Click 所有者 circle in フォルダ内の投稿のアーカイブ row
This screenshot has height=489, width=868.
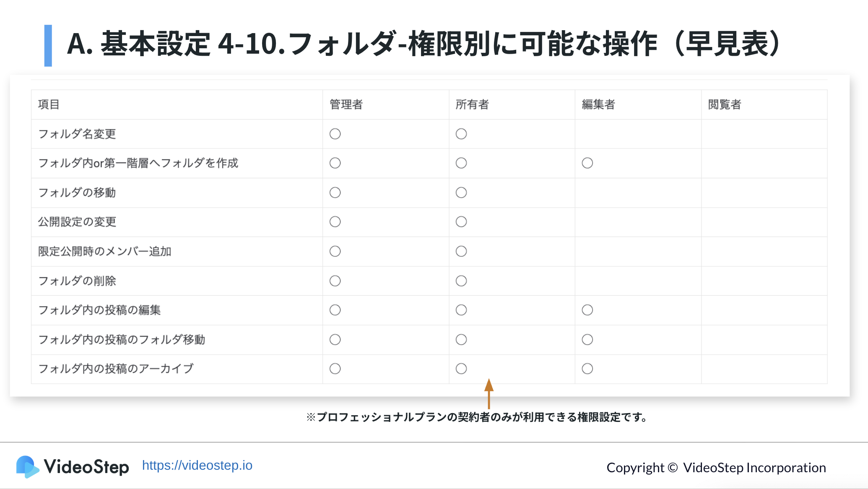(x=461, y=369)
